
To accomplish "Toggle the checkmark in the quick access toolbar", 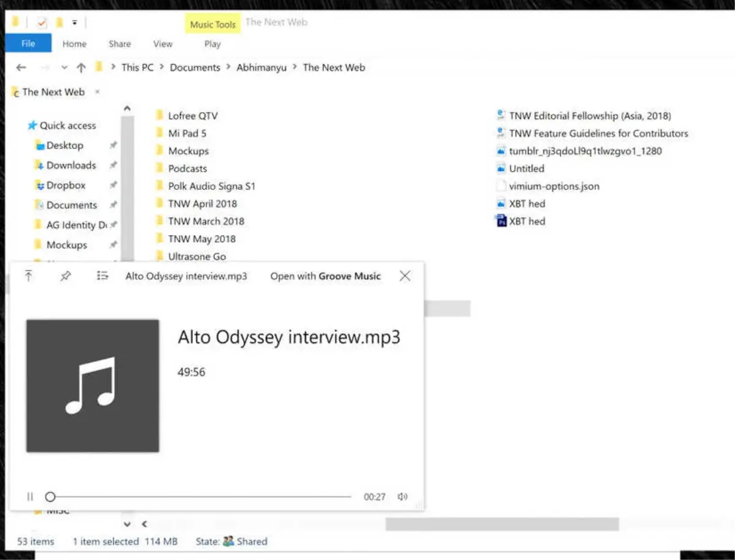I will coord(41,22).
